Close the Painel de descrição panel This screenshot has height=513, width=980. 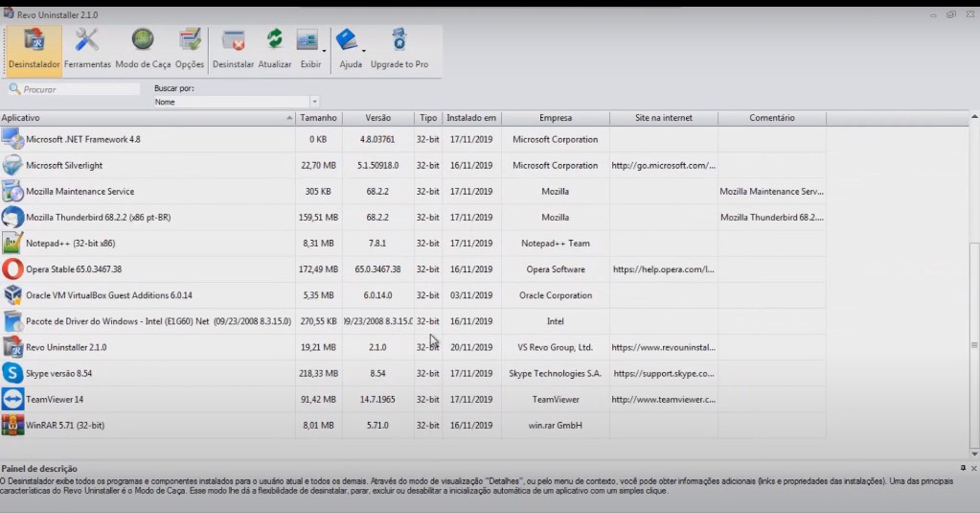click(973, 468)
